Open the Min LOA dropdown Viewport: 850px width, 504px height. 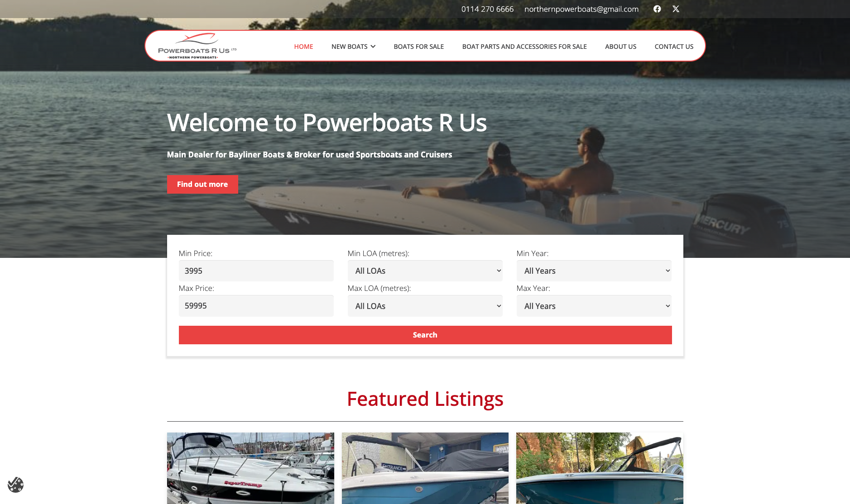tap(425, 271)
